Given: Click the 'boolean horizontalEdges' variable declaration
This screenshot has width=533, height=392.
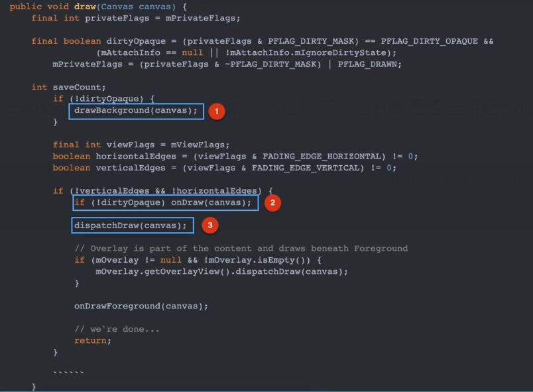Looking at the screenshot, I should 115,157.
